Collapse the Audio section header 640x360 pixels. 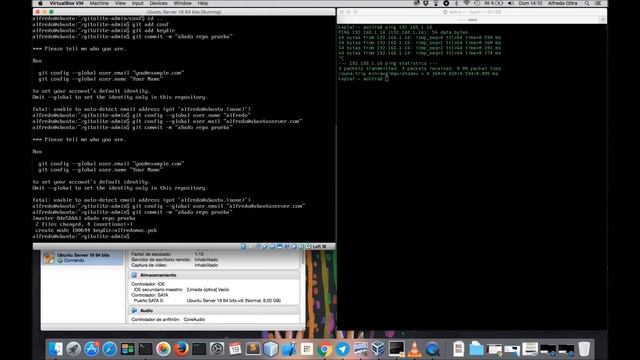[214, 311]
